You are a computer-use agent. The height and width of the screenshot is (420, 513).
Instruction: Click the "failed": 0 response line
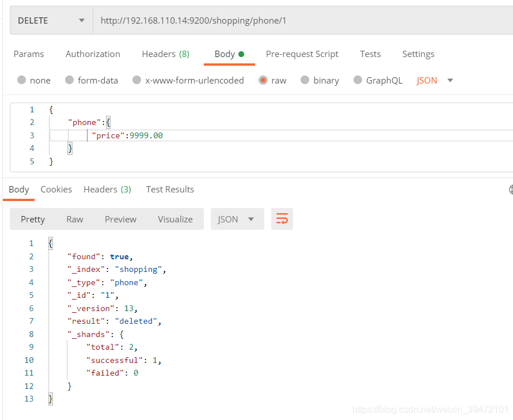tap(112, 373)
